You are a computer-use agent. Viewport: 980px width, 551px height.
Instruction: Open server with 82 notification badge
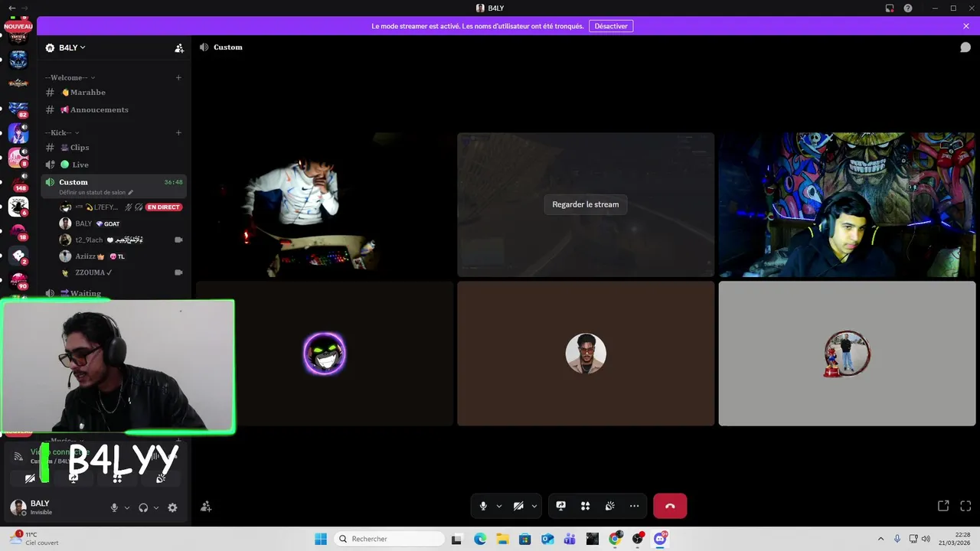[18, 109]
